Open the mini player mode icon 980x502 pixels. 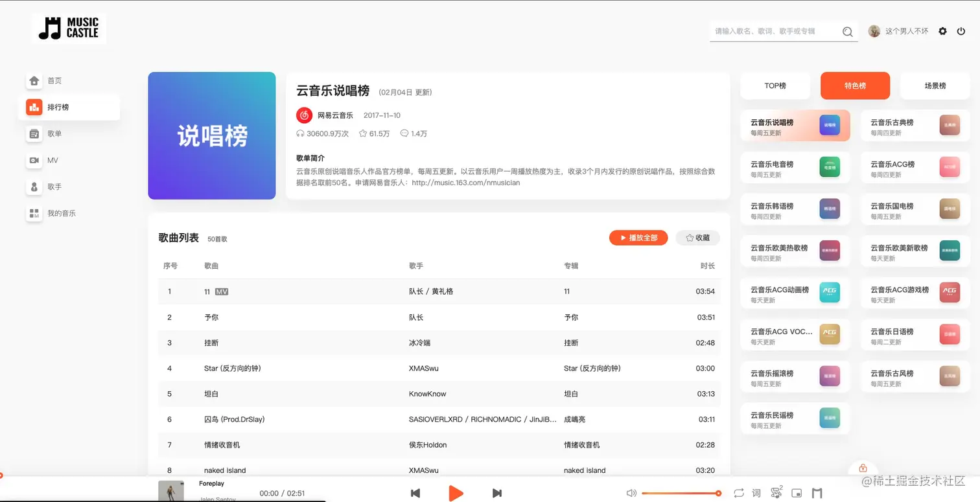797,494
